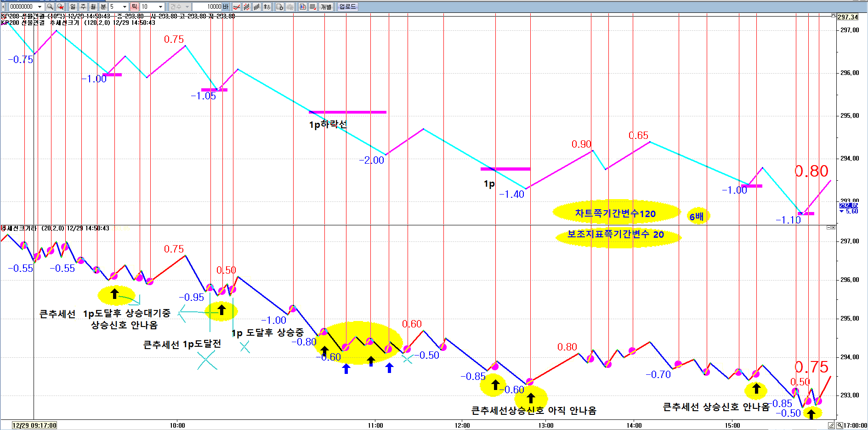
Task: Open the 00000000 code dropdown
Action: pyautogui.click(x=40, y=6)
